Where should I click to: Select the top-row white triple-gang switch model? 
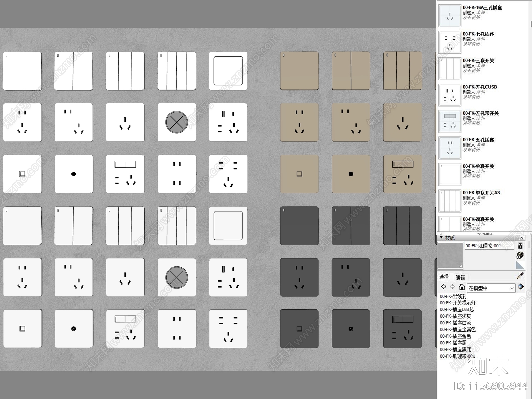pyautogui.click(x=125, y=71)
